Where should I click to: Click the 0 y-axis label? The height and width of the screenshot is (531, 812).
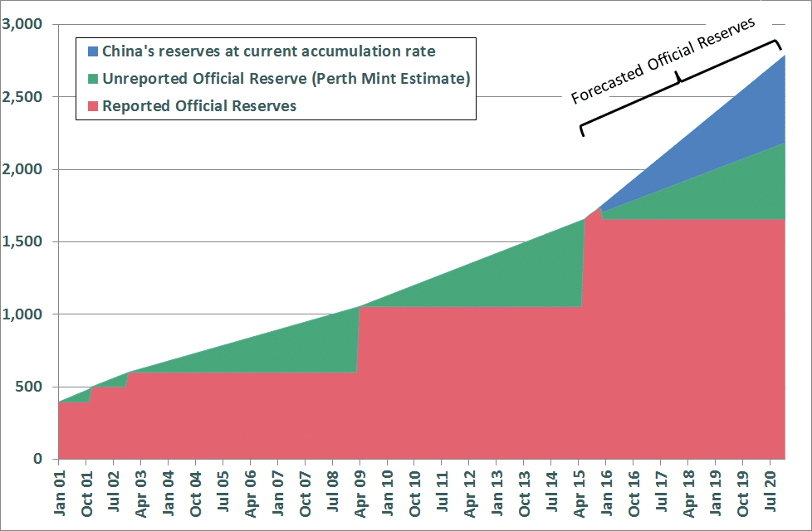pos(38,459)
